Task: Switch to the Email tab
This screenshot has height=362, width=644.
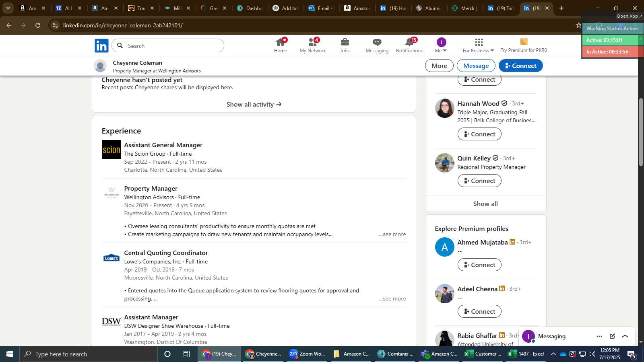Action: click(x=321, y=8)
